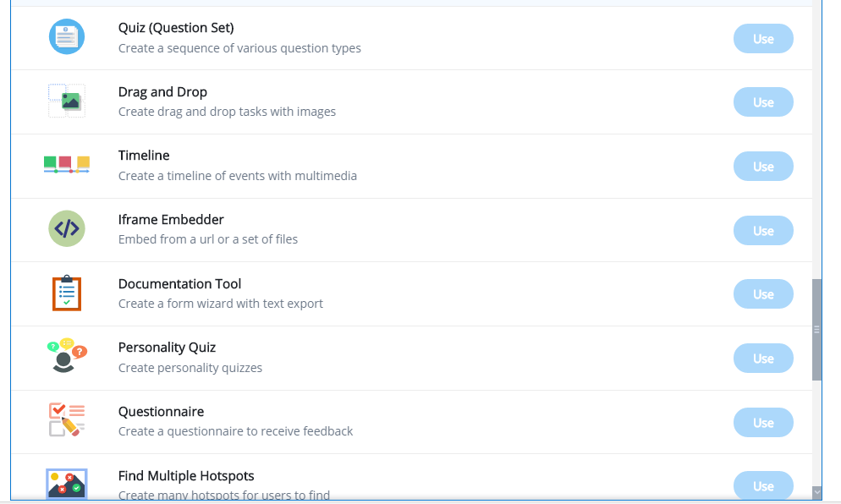Select the Personality Quiz title
This screenshot has width=841, height=504.
pos(167,348)
